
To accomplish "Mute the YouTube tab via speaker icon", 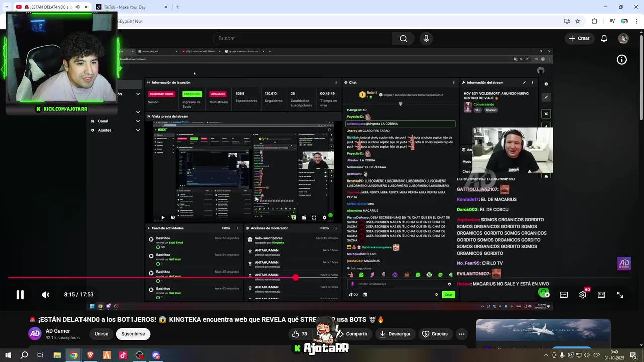I will tap(78, 7).
